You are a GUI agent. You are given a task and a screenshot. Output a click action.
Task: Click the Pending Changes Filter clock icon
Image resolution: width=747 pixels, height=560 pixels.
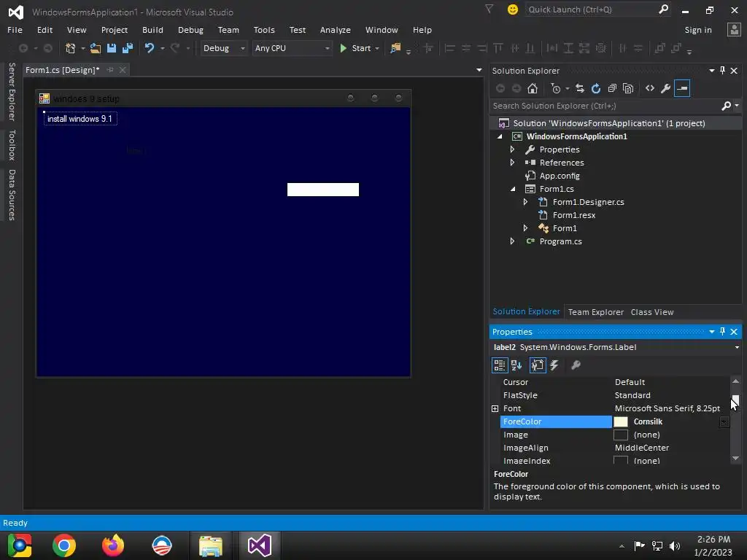(556, 88)
